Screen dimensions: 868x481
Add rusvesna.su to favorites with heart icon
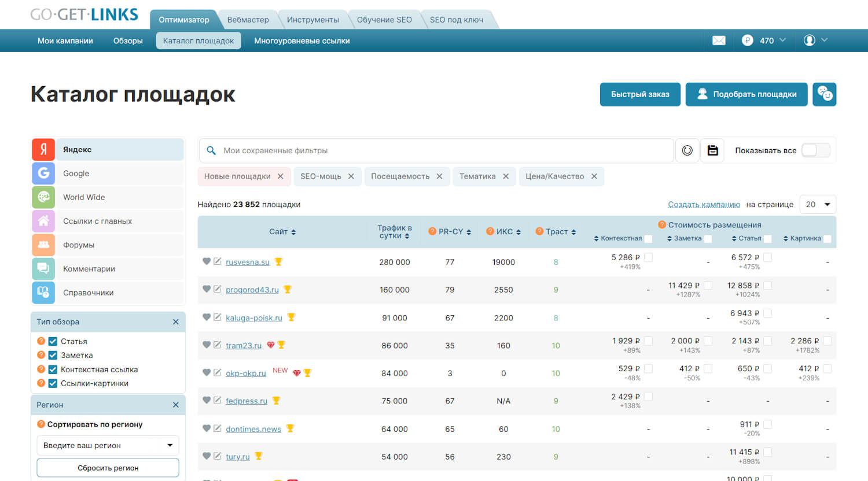click(207, 261)
